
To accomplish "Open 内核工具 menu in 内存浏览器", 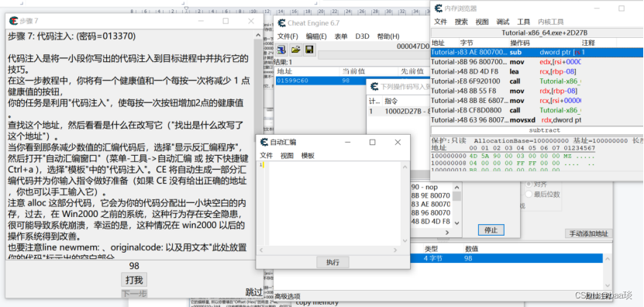I will pyautogui.click(x=551, y=22).
